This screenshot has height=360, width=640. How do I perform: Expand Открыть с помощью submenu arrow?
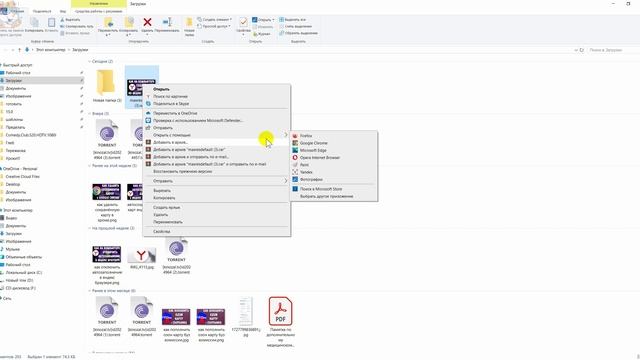click(x=285, y=135)
